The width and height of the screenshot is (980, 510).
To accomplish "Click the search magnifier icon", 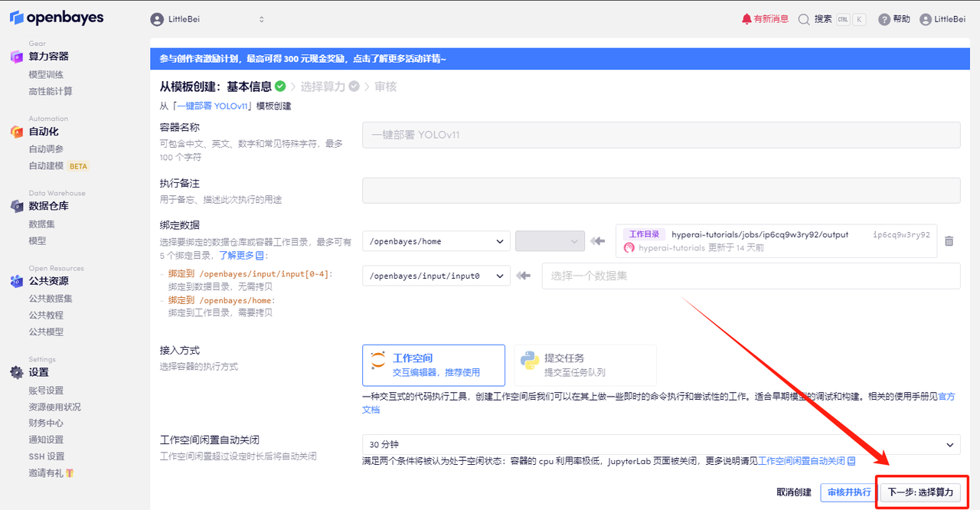I will point(804,19).
